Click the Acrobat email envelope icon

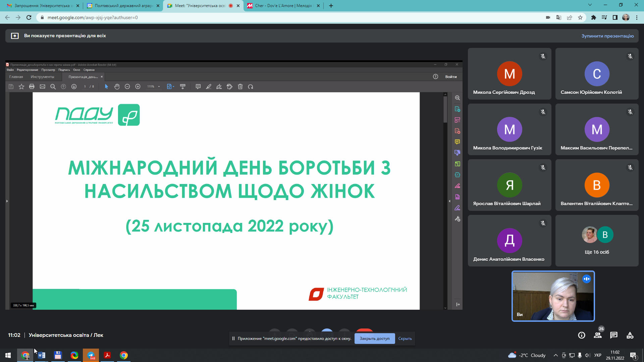(x=43, y=86)
